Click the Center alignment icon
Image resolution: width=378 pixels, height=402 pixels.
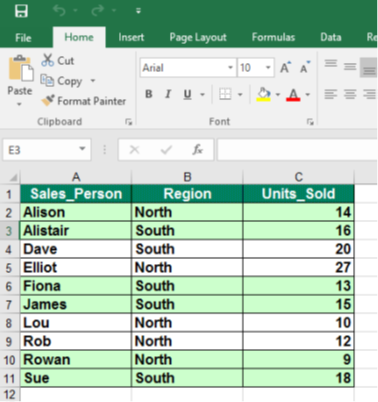[x=350, y=94]
